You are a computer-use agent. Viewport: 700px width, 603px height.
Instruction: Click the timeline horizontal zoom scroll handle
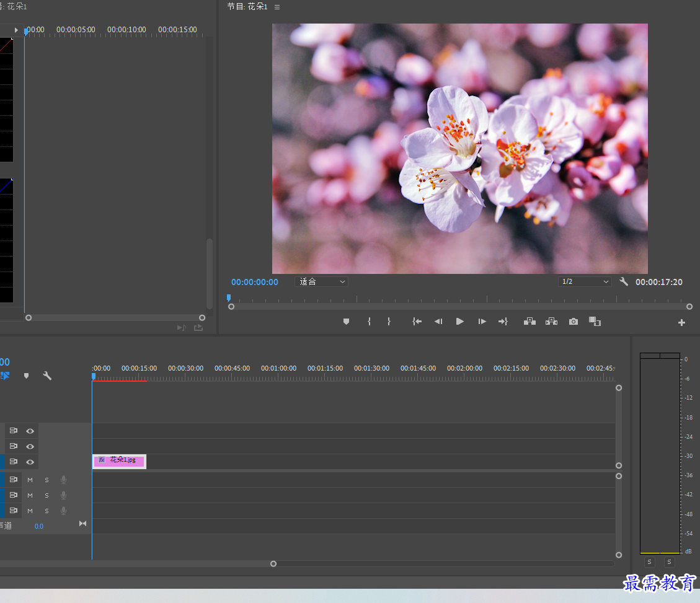[x=273, y=564]
